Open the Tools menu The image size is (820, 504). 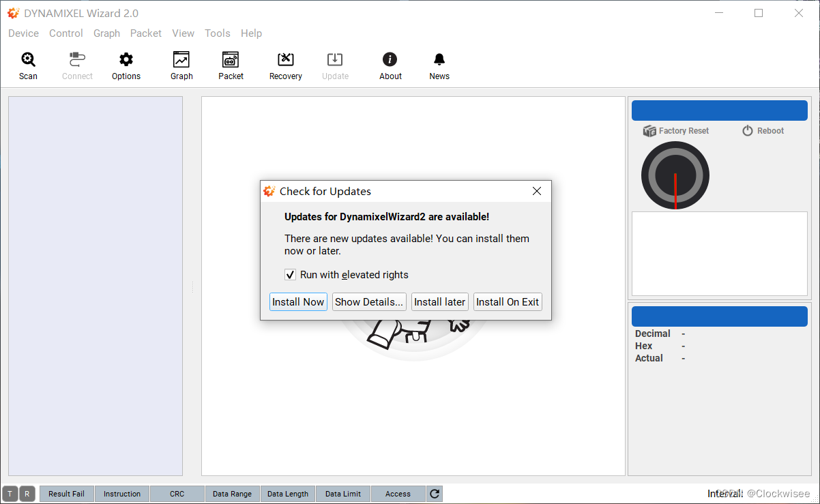coord(218,33)
